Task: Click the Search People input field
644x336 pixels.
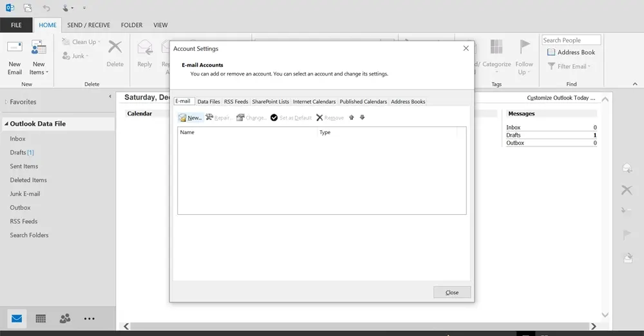Action: coord(571,40)
